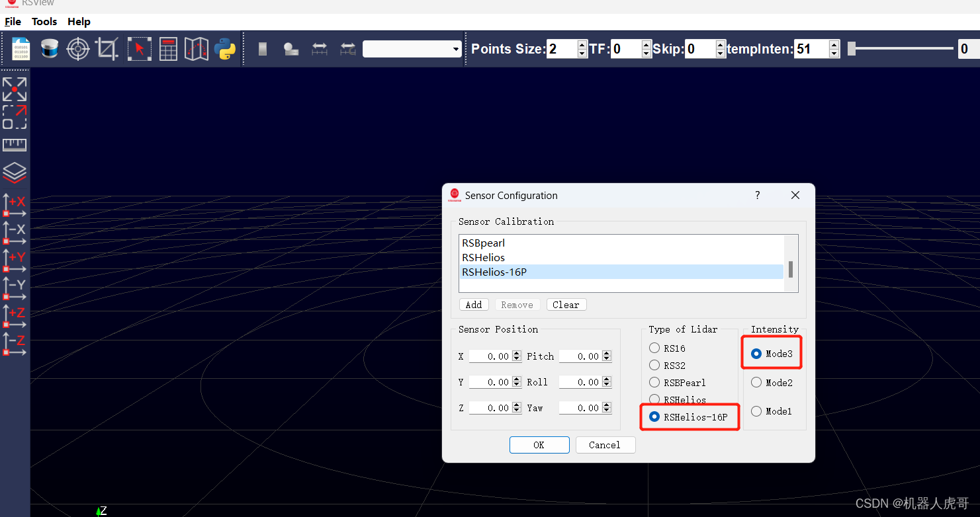Increase the Roll spinner value

(607, 379)
